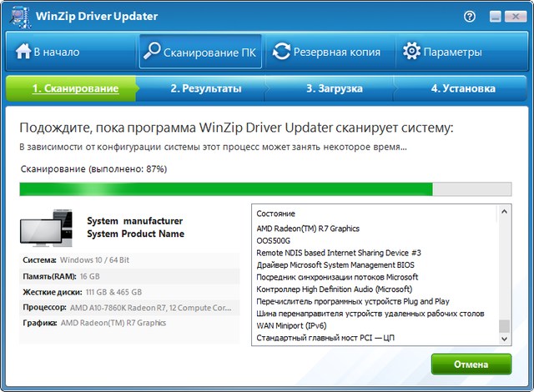The width and height of the screenshot is (534, 392).
Task: Click Система: Windows 10 / 64 Bit row
Action: click(129, 260)
